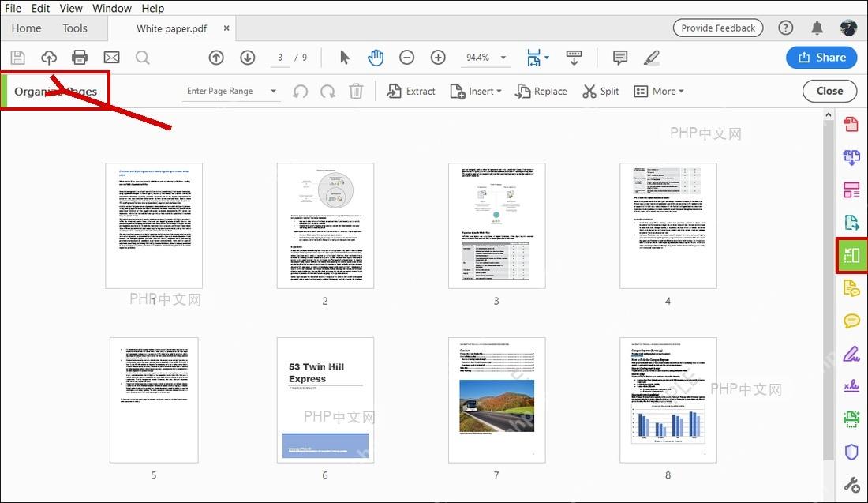The height and width of the screenshot is (503, 868).
Task: Open the View menu
Action: click(71, 9)
